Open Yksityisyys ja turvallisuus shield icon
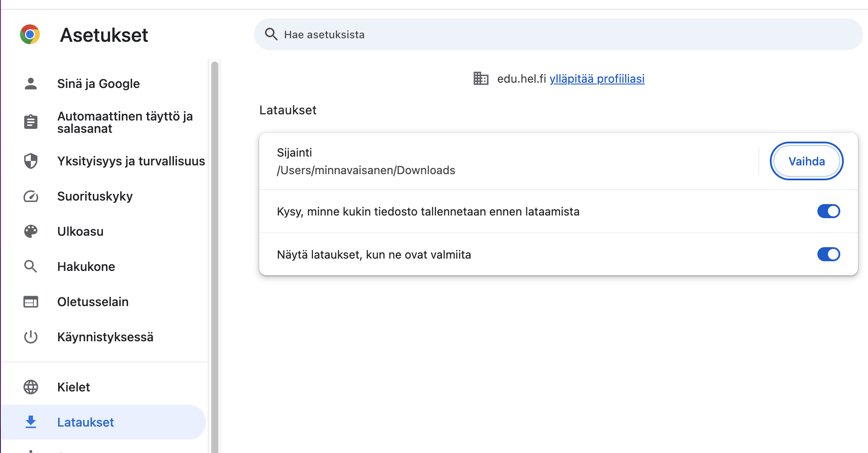Screen dimensions: 868x453 point(30,161)
